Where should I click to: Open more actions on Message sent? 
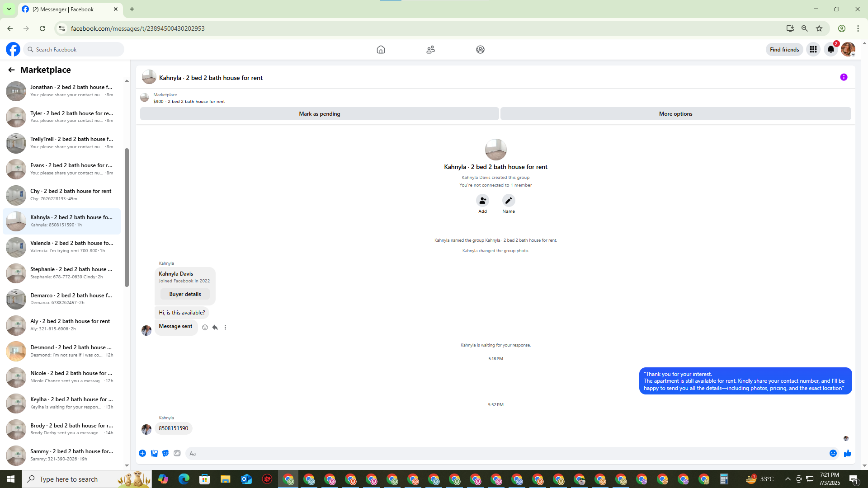(x=225, y=327)
